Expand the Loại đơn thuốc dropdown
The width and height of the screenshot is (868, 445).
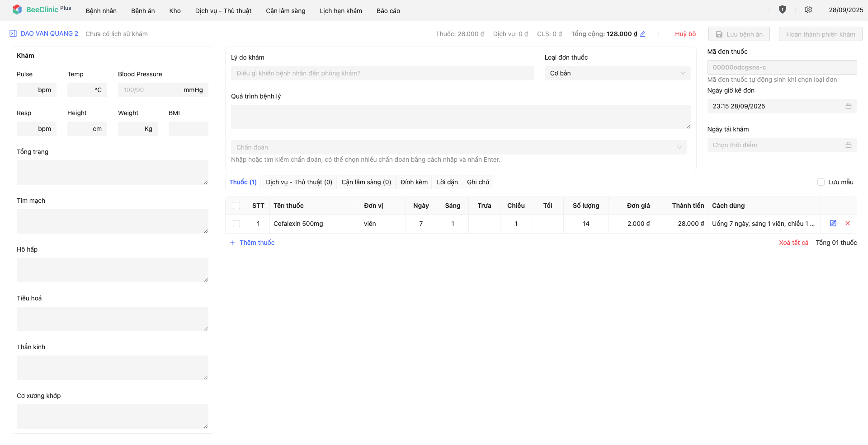pyautogui.click(x=617, y=74)
